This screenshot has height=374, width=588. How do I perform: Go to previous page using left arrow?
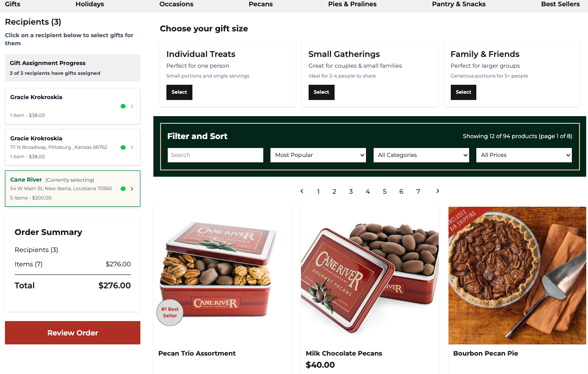[302, 191]
